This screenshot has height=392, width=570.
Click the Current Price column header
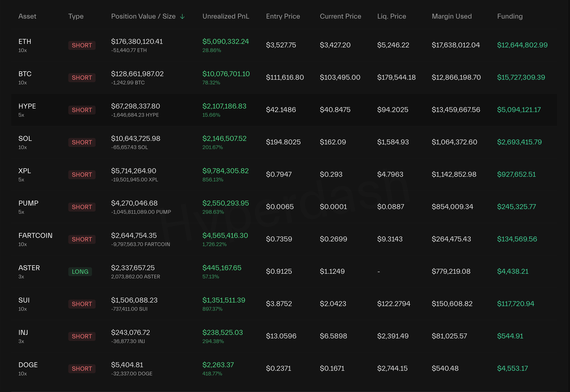pos(340,16)
